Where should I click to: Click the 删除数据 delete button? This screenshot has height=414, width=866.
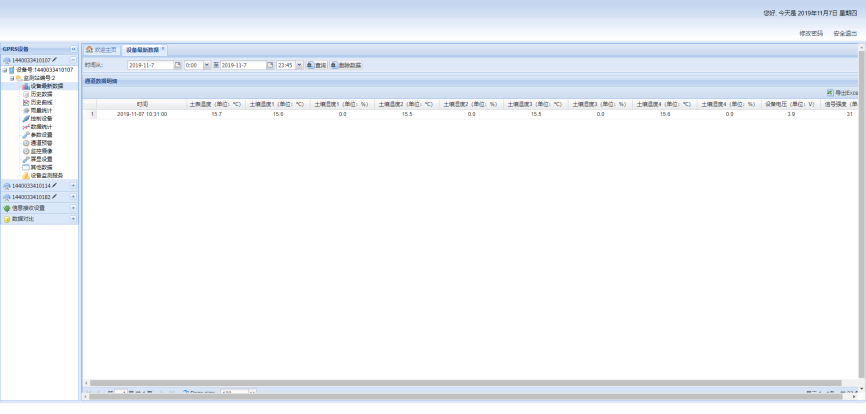click(x=346, y=65)
